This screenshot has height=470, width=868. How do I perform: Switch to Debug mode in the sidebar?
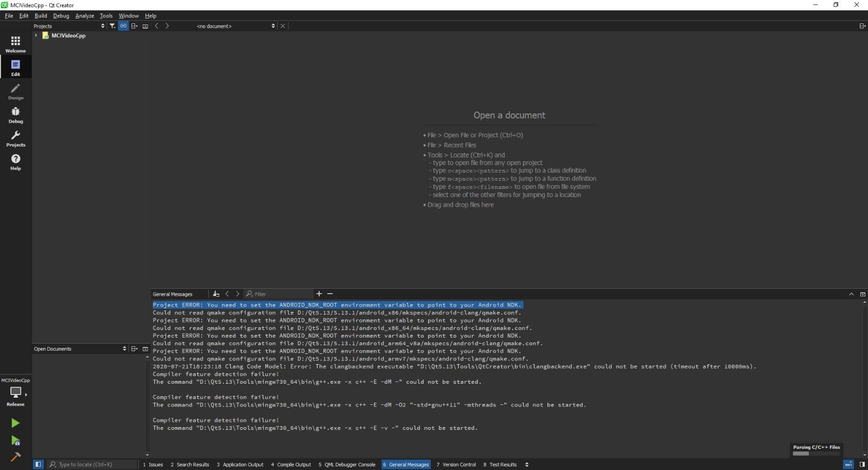(x=16, y=115)
